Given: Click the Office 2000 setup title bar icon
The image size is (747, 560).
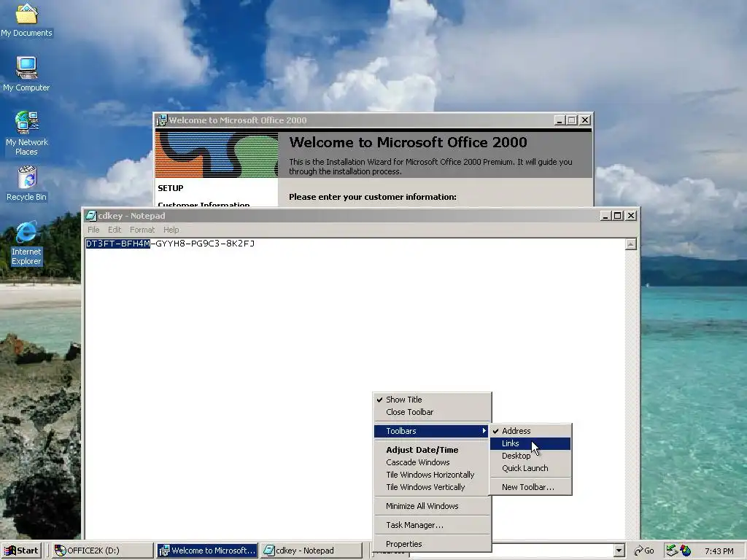Looking at the screenshot, I should click(162, 120).
